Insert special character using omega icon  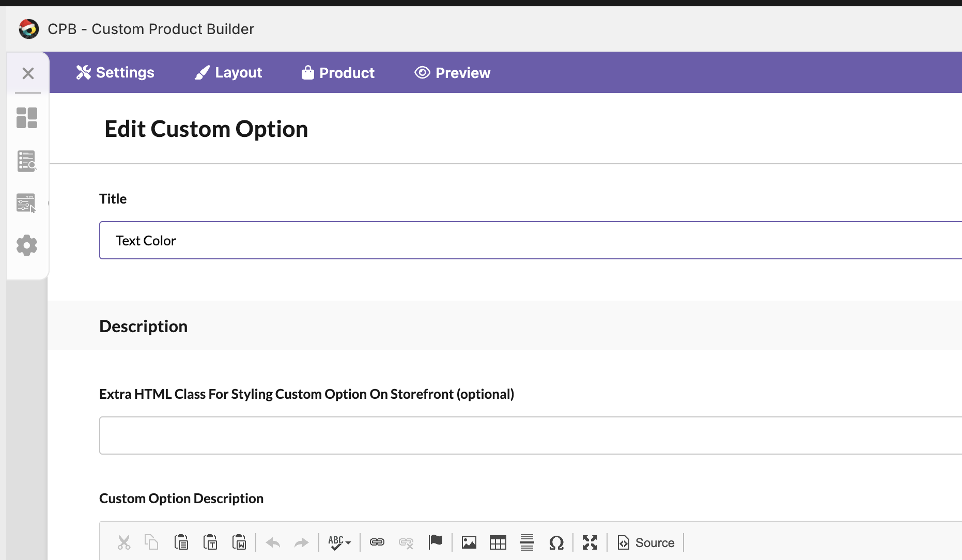[x=556, y=542]
